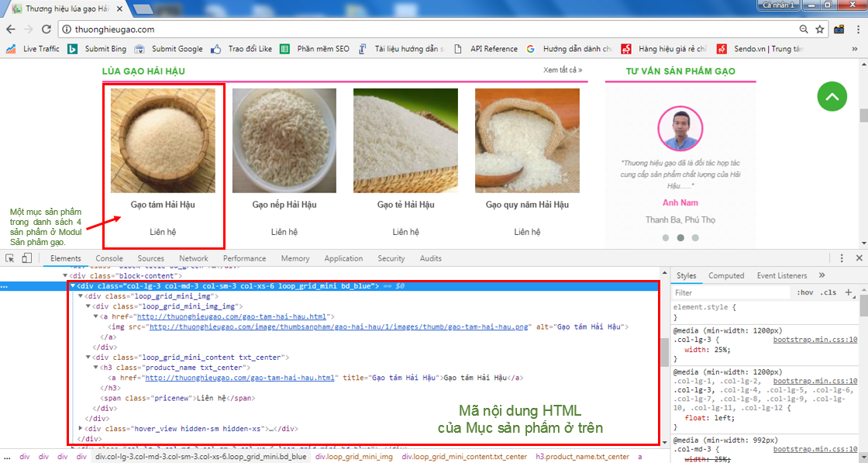The width and height of the screenshot is (868, 463).
Task: Toggle the .cls element classes panel
Action: point(828,292)
